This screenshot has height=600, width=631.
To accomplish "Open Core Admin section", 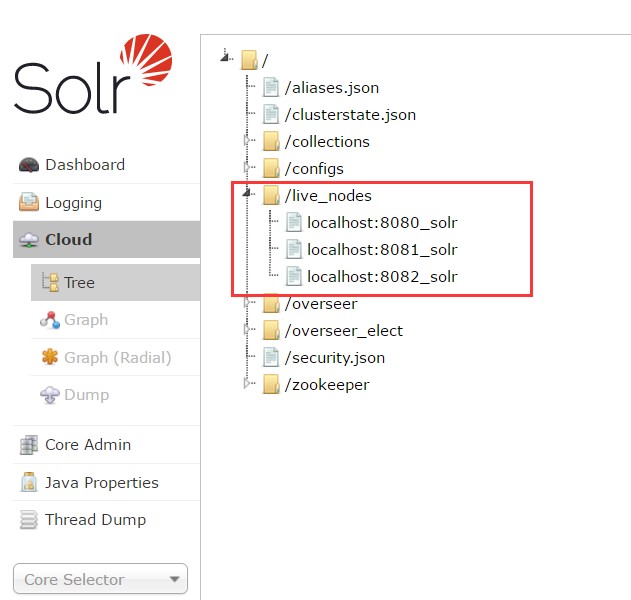I will [106, 445].
